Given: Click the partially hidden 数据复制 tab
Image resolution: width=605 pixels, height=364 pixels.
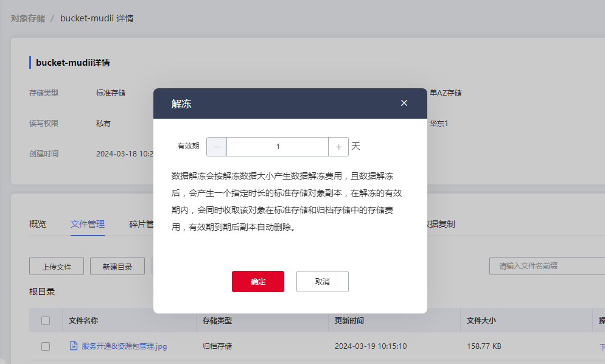Looking at the screenshot, I should (x=441, y=224).
